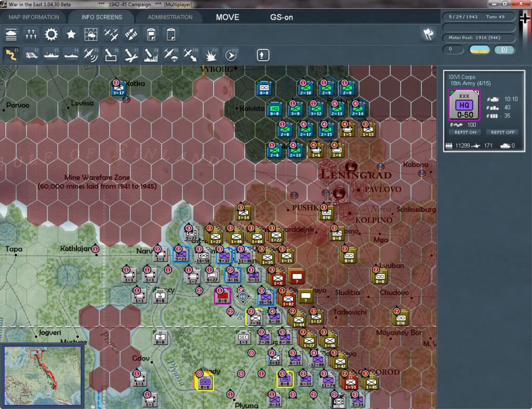Open the reinforcements arrows icon
Viewport: 532px width, 409px height.
click(x=31, y=35)
